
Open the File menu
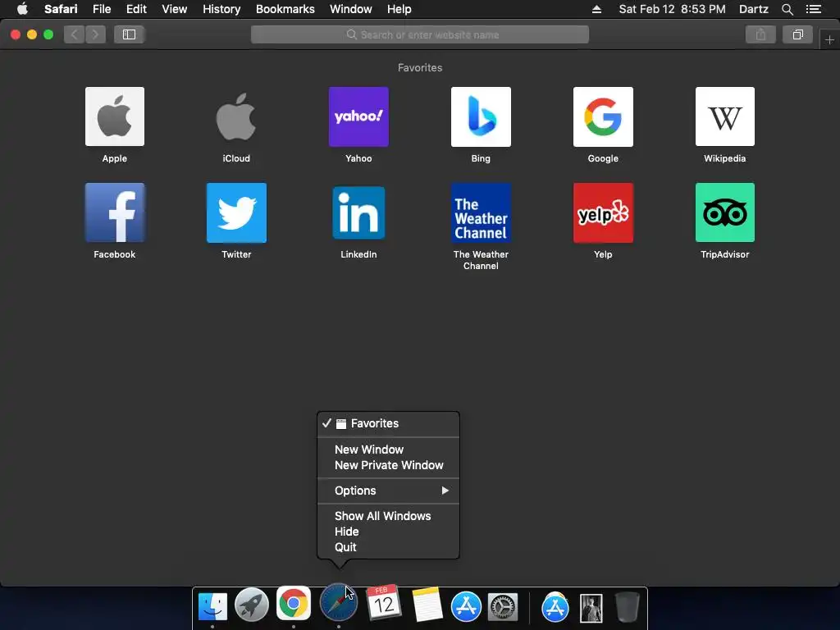(102, 9)
